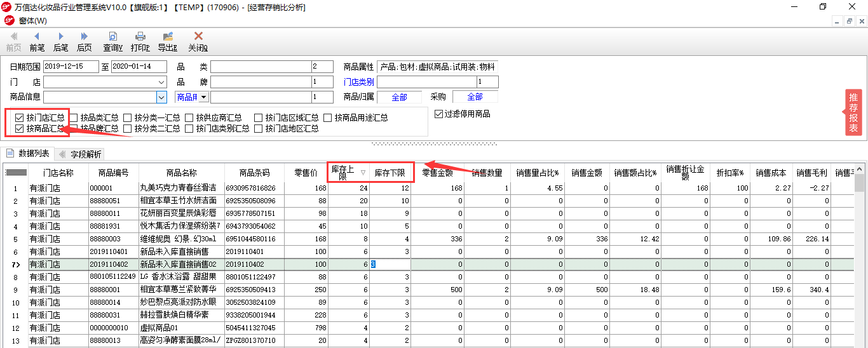Print the report via 打印 icon
The image size is (868, 348).
(140, 41)
